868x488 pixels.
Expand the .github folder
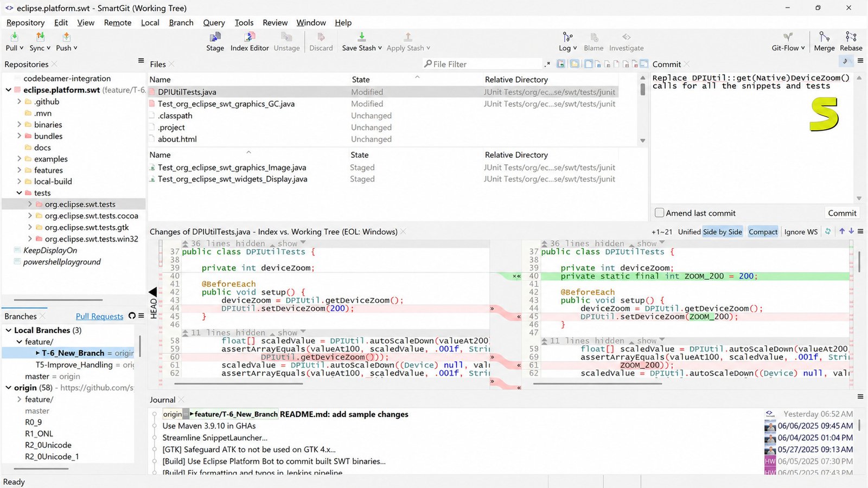(x=20, y=101)
